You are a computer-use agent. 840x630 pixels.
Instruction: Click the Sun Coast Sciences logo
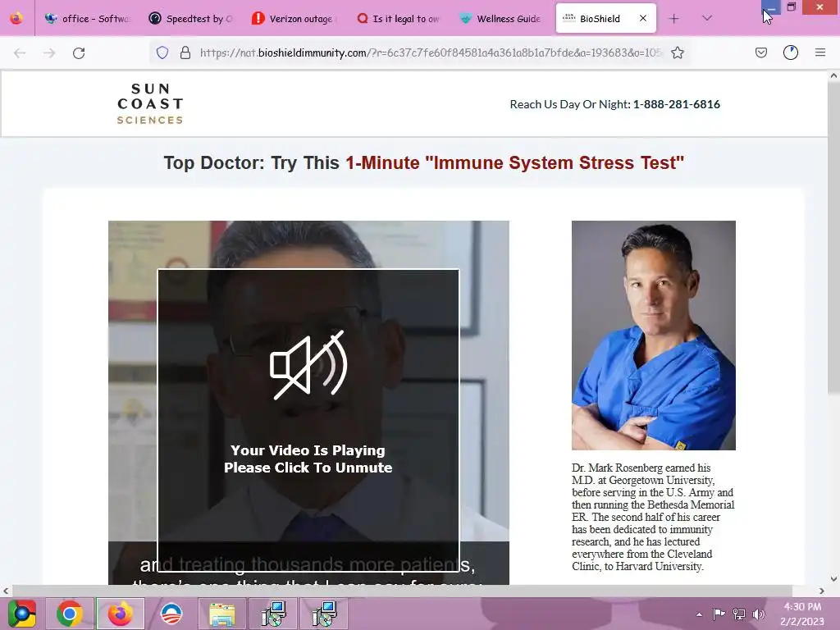click(150, 103)
